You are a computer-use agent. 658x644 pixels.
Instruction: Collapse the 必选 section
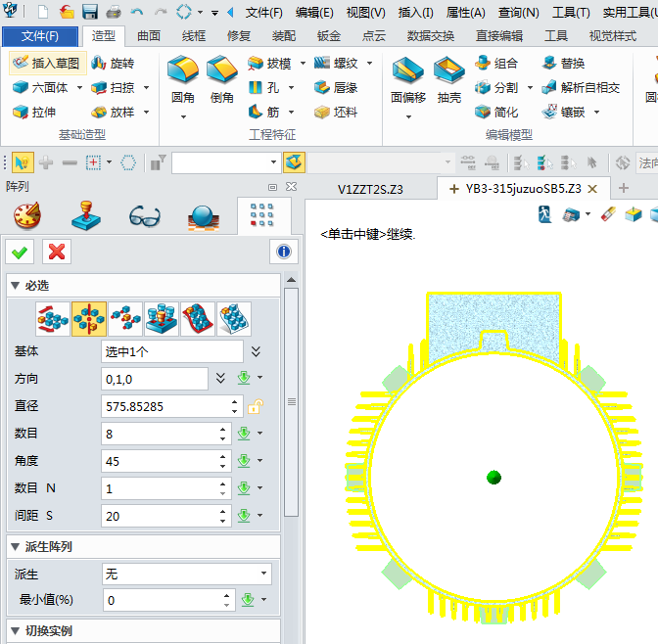[15, 285]
